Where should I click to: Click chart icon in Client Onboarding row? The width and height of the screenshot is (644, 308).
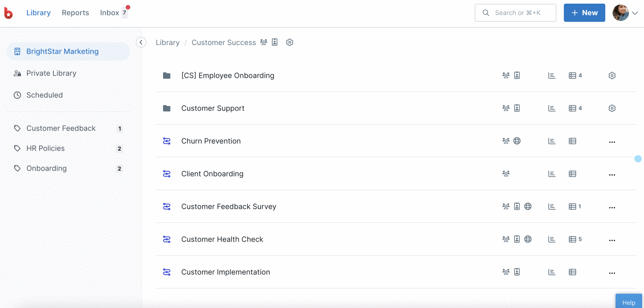(x=552, y=174)
